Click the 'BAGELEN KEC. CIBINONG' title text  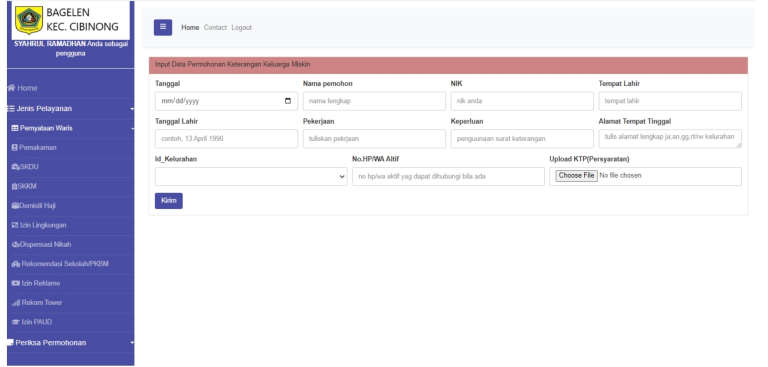[82, 20]
